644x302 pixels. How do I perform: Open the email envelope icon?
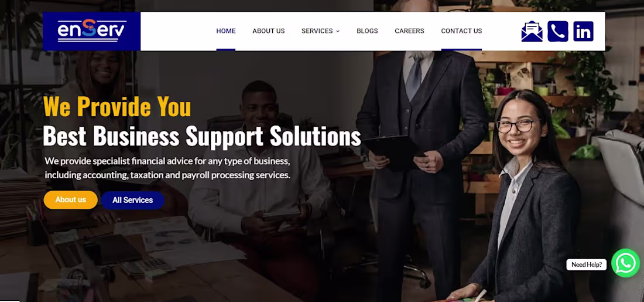[532, 31]
